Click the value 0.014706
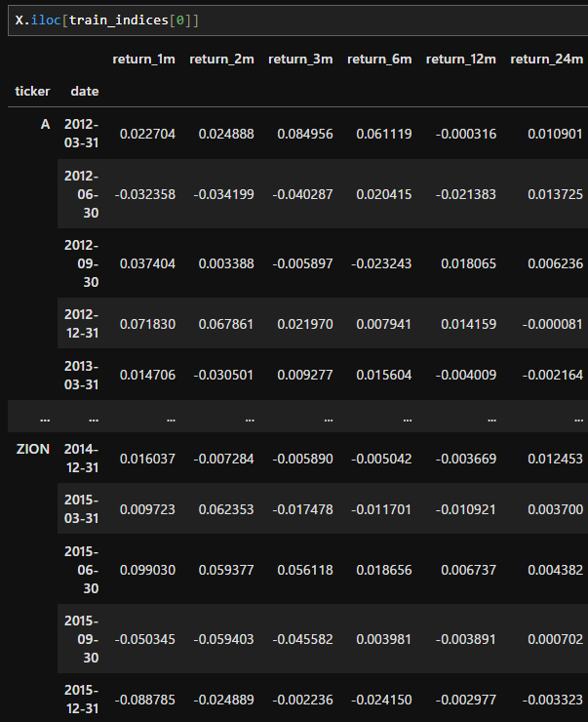The image size is (588, 722). [x=147, y=376]
